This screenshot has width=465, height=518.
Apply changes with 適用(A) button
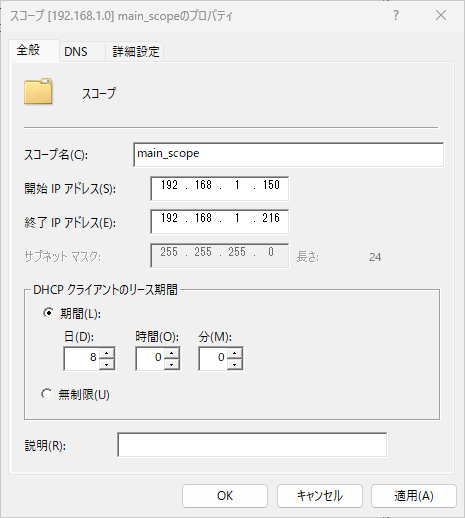(414, 496)
